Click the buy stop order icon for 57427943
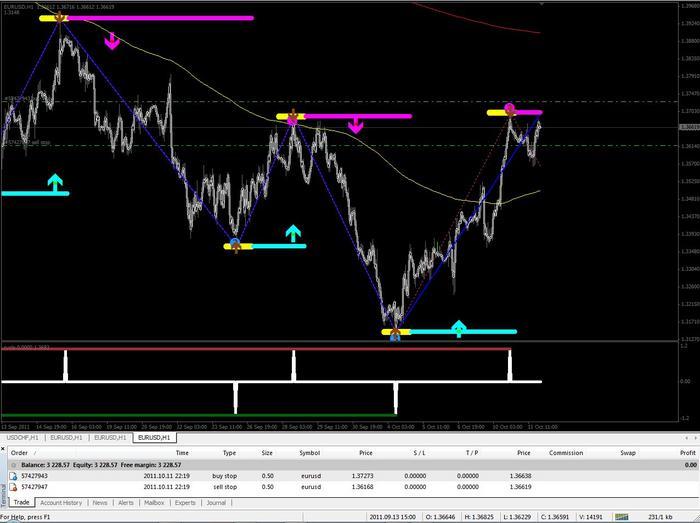Viewport: 700px width, 523px height. 13,476
